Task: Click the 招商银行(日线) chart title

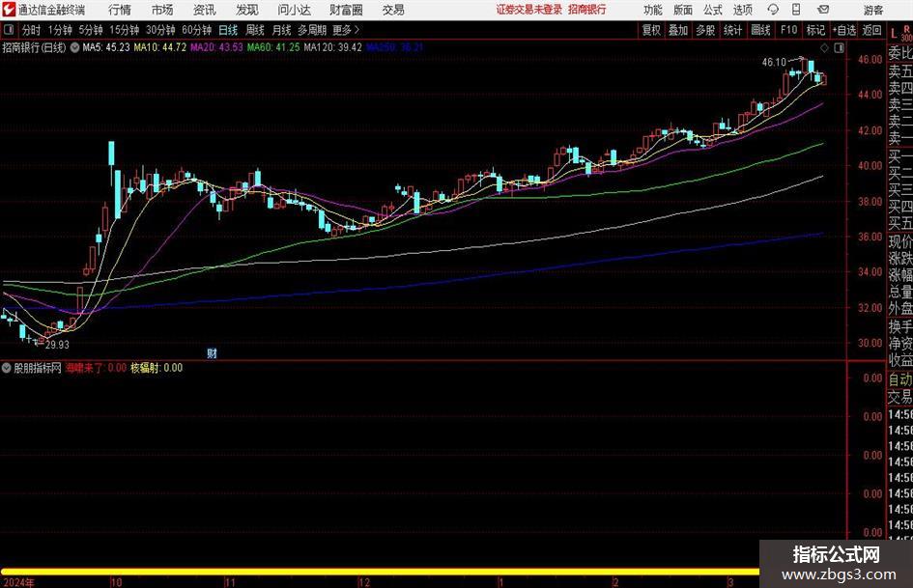Action: tap(34, 47)
